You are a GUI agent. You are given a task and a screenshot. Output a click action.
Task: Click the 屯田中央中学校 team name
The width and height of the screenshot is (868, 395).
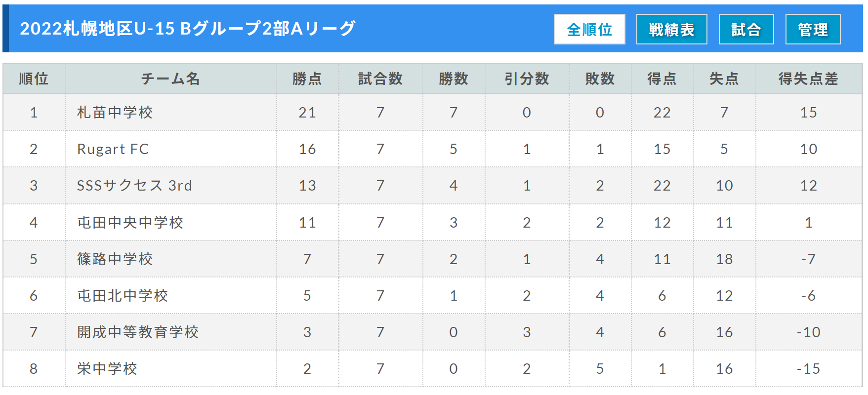coord(130,223)
